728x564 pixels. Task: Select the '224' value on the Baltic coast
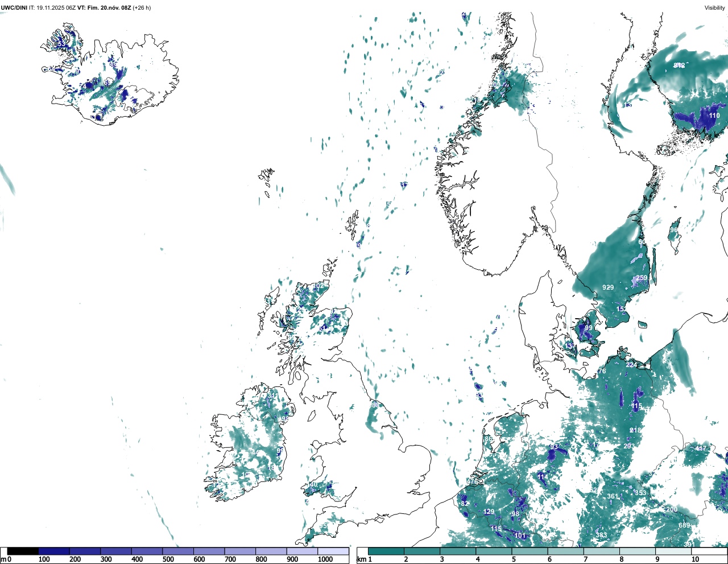[x=631, y=365]
